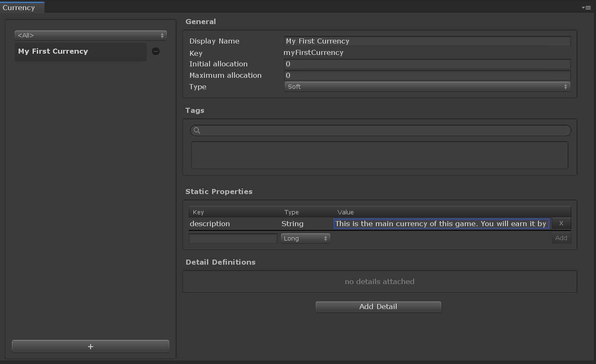Click the myFirstCurrency key text
Screen dimensions: 596x364
coord(314,52)
